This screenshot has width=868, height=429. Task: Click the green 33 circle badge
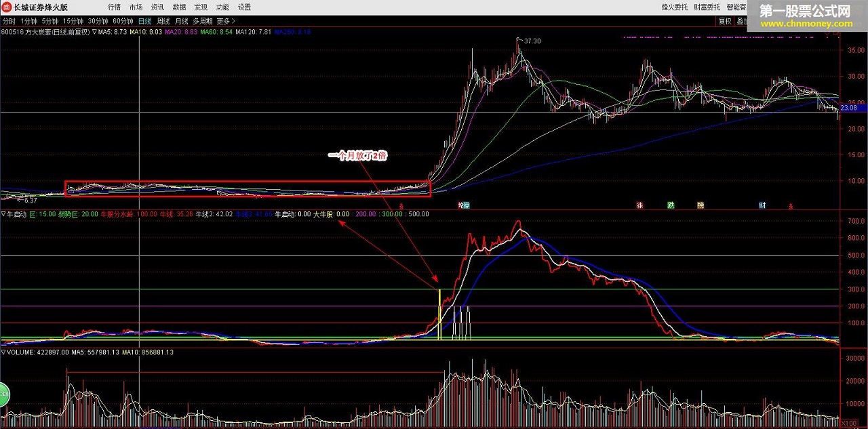pos(3,394)
